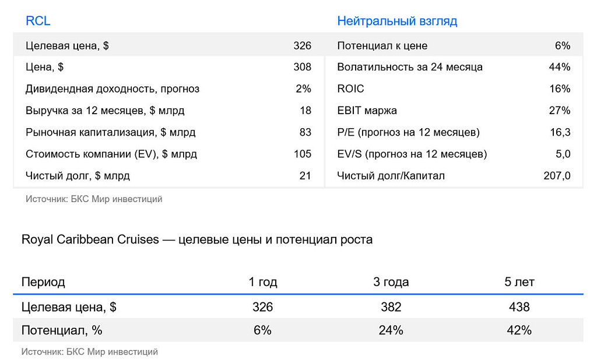The width and height of the screenshot is (597, 364).
Task: Click the 3 года column header
Action: [x=391, y=282]
